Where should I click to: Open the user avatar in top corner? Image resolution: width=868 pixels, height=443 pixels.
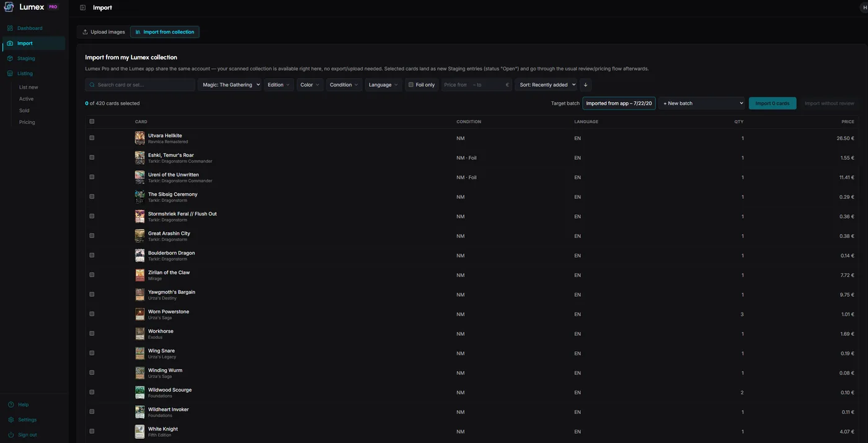point(864,7)
